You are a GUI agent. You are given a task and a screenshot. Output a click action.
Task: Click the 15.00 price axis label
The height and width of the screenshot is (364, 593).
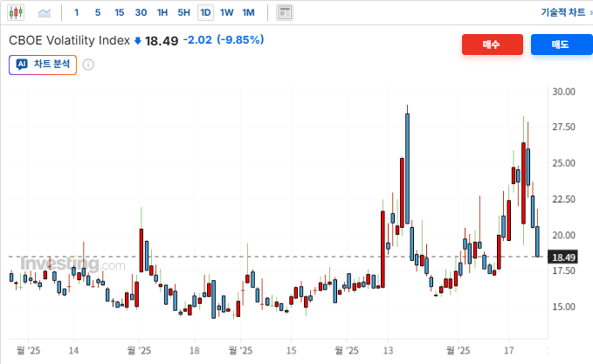563,306
